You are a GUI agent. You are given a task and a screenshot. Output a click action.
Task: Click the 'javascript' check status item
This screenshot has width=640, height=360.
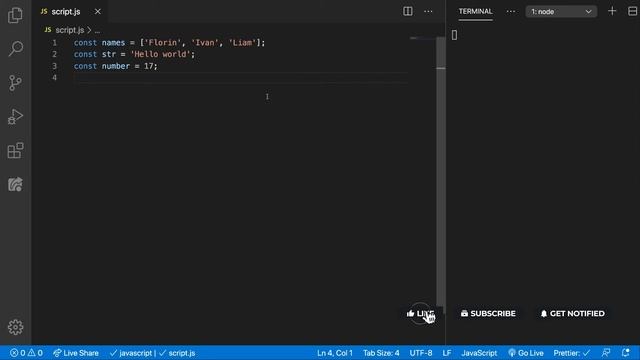pyautogui.click(x=131, y=353)
